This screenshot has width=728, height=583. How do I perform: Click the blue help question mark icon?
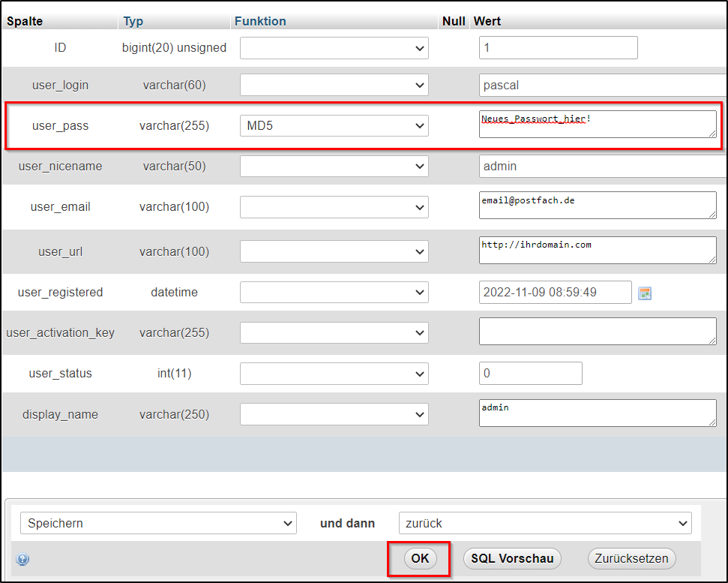[22, 559]
